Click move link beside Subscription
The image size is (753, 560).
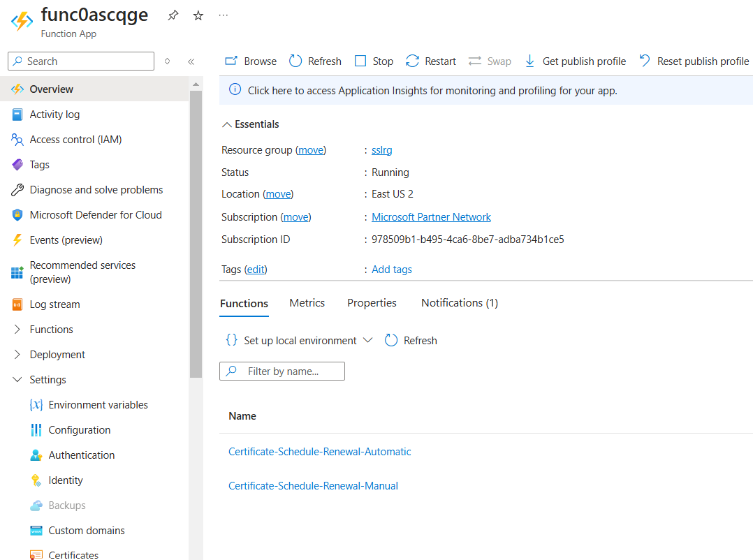[295, 217]
